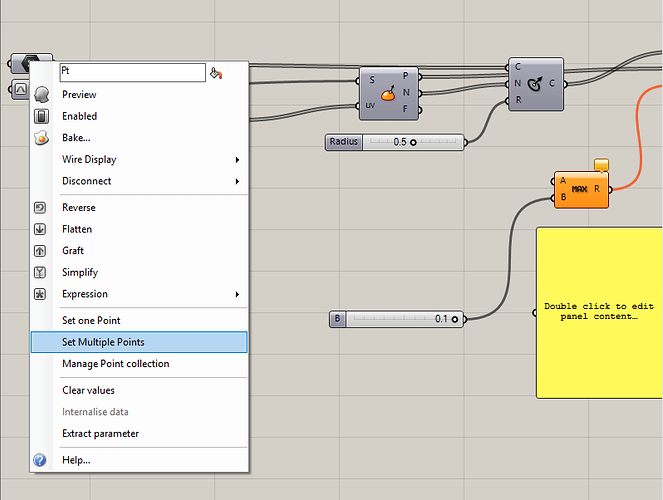Toggle Flatten on the parameter

click(x=79, y=229)
